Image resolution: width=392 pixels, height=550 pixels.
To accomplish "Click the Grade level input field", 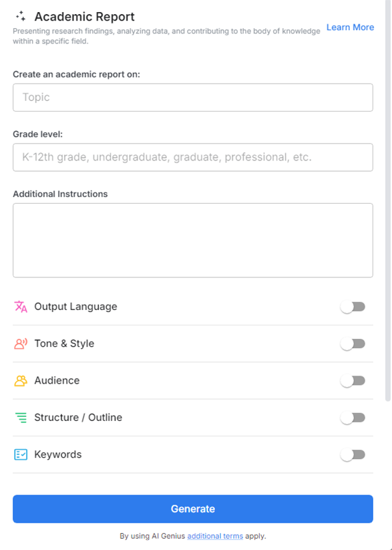I will [x=192, y=157].
